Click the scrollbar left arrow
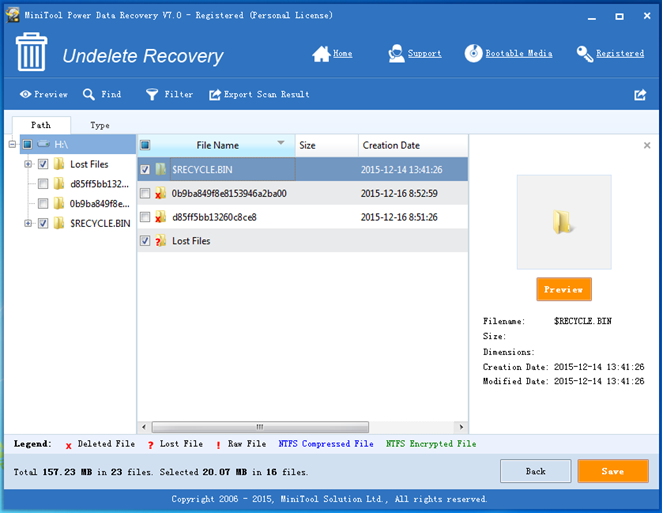 coord(144,427)
